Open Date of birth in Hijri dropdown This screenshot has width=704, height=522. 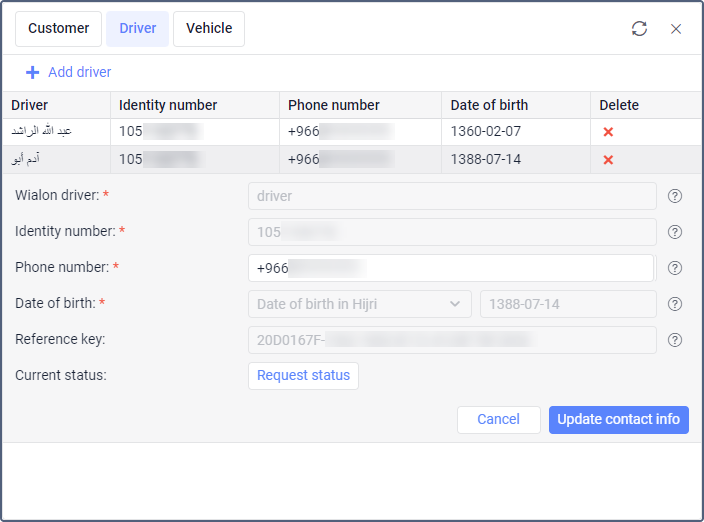tap(359, 304)
